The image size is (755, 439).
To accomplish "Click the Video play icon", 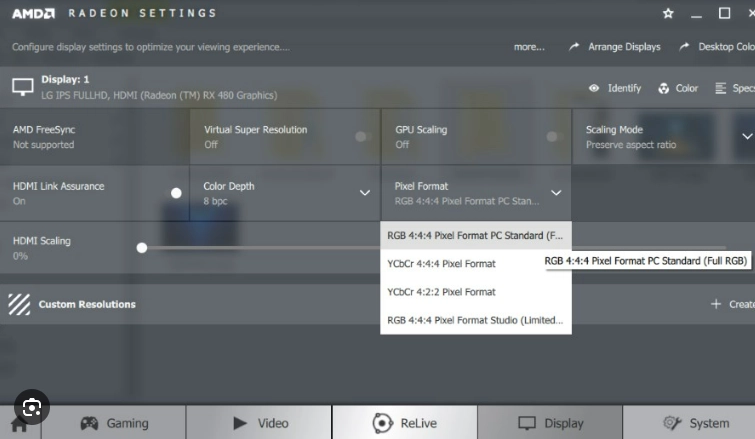I will click(x=240, y=423).
